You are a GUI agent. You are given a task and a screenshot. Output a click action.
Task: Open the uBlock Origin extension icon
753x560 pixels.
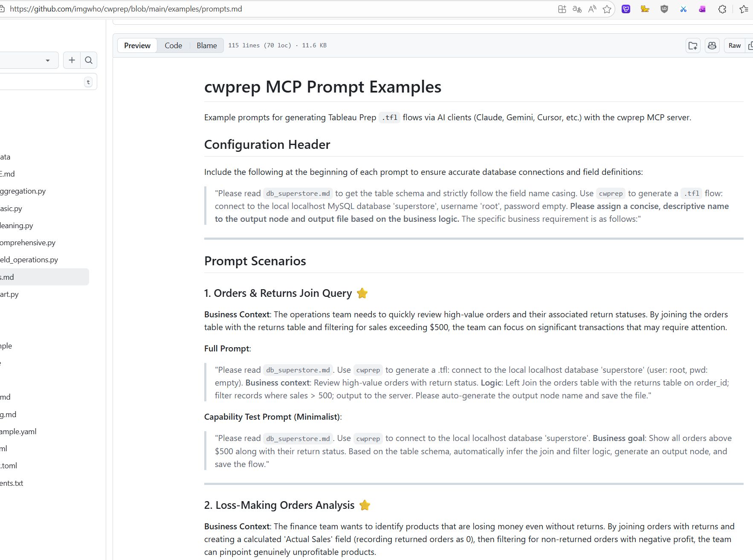point(664,9)
